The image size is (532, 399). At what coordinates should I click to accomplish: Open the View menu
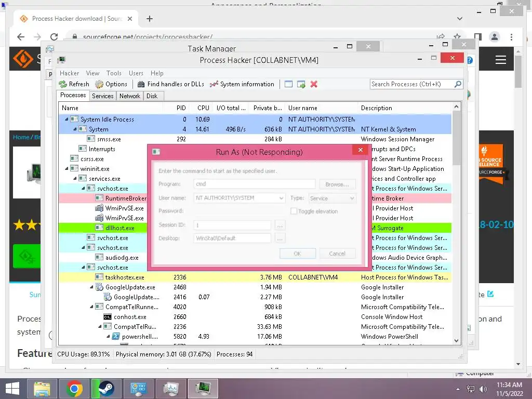[x=92, y=73]
